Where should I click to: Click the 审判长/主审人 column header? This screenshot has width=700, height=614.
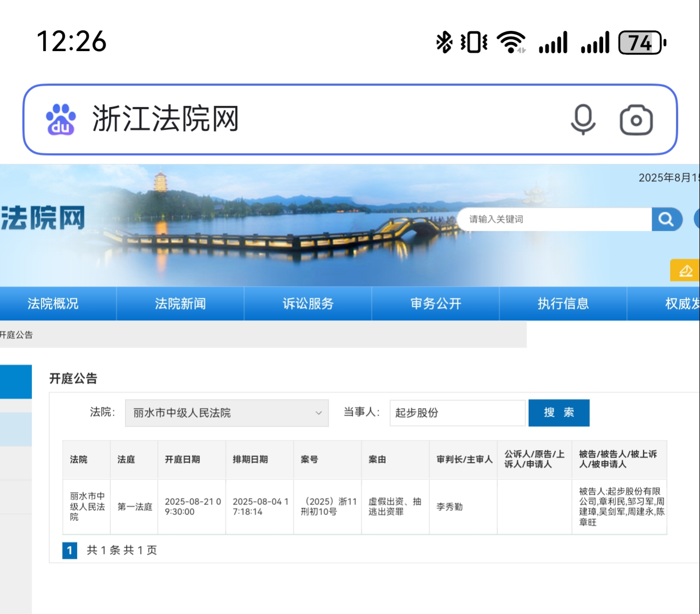pyautogui.click(x=464, y=459)
